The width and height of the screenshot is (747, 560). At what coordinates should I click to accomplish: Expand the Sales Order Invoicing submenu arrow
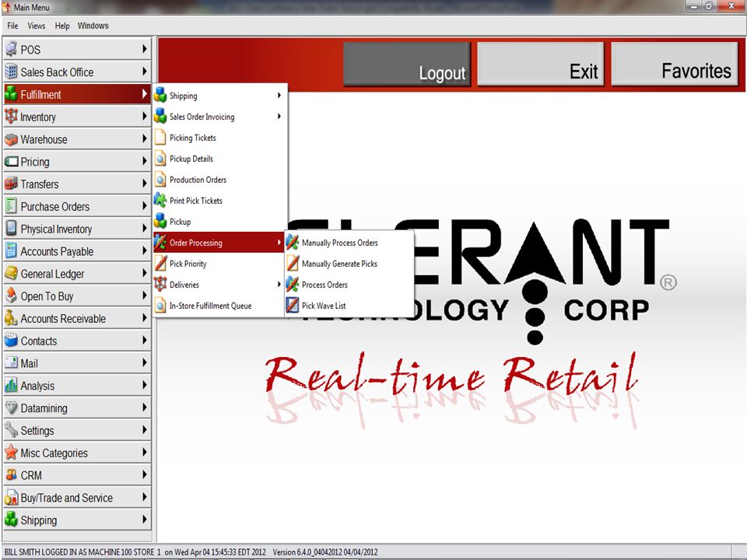tap(279, 116)
